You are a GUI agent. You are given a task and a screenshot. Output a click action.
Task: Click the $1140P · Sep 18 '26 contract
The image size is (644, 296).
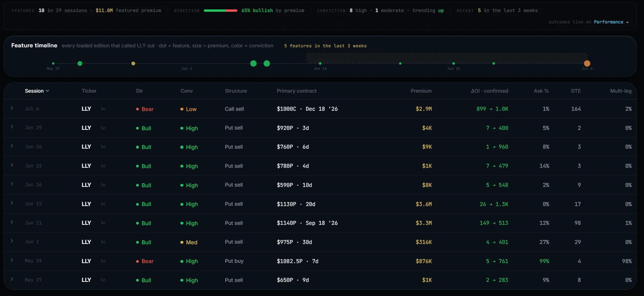pos(307,223)
